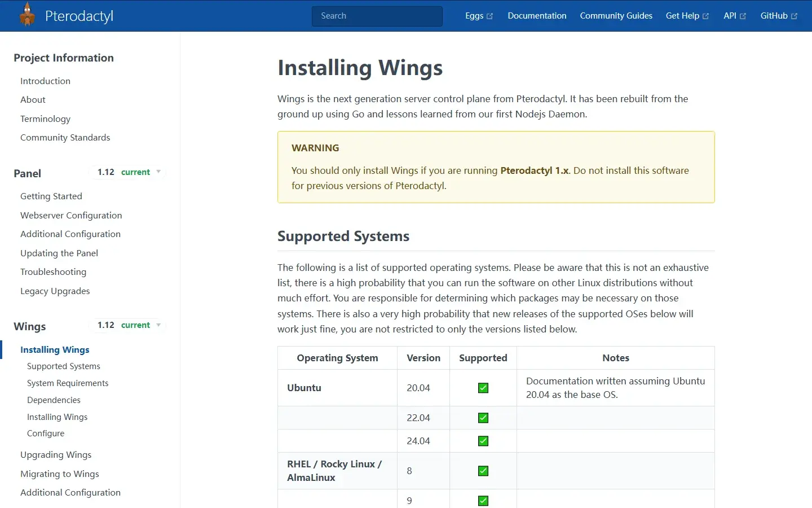812x508 pixels.
Task: Click the green checkmark for version 22.04
Action: click(483, 418)
